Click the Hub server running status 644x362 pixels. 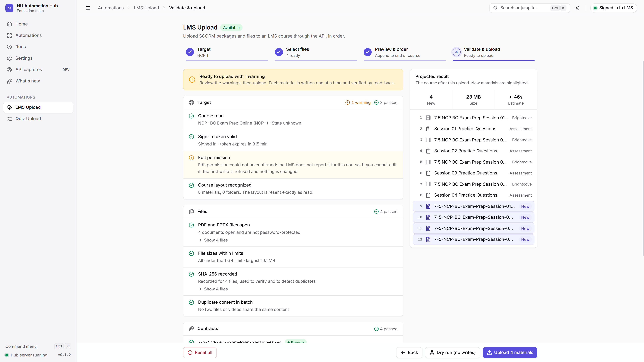pyautogui.click(x=26, y=355)
